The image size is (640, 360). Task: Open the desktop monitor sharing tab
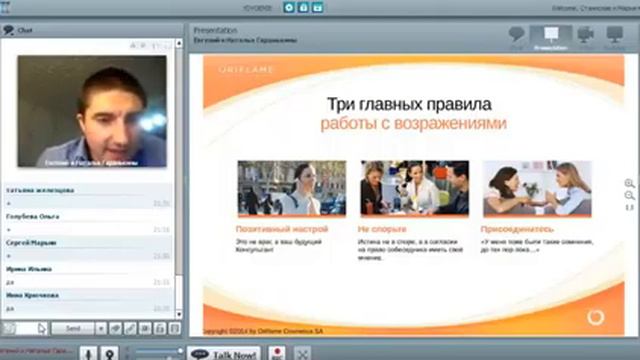(614, 37)
